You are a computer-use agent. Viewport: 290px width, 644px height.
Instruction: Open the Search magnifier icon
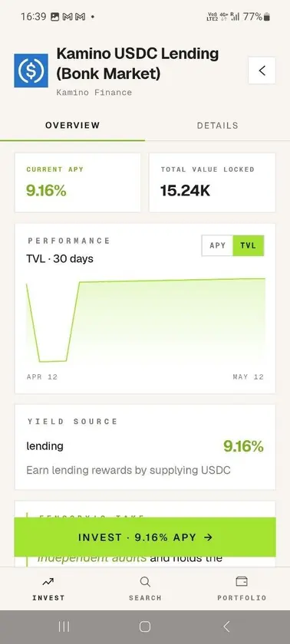[x=145, y=582]
